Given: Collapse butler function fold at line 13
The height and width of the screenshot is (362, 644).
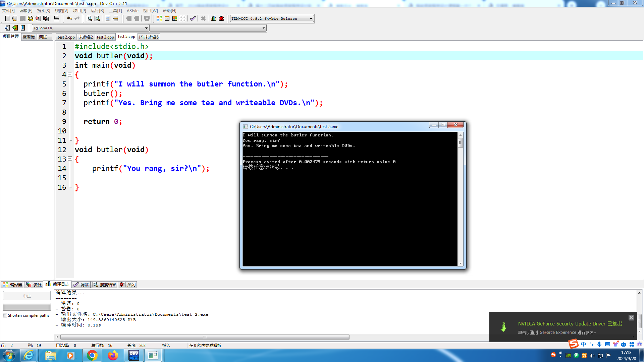Looking at the screenshot, I should 70,159.
